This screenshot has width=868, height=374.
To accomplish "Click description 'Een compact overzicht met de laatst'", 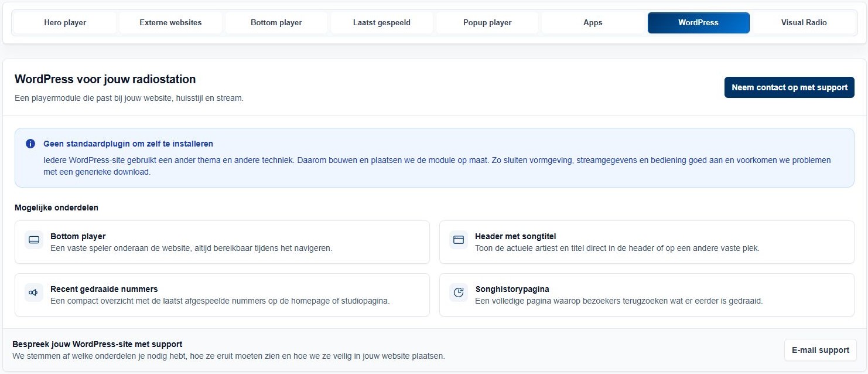I will coord(220,301).
